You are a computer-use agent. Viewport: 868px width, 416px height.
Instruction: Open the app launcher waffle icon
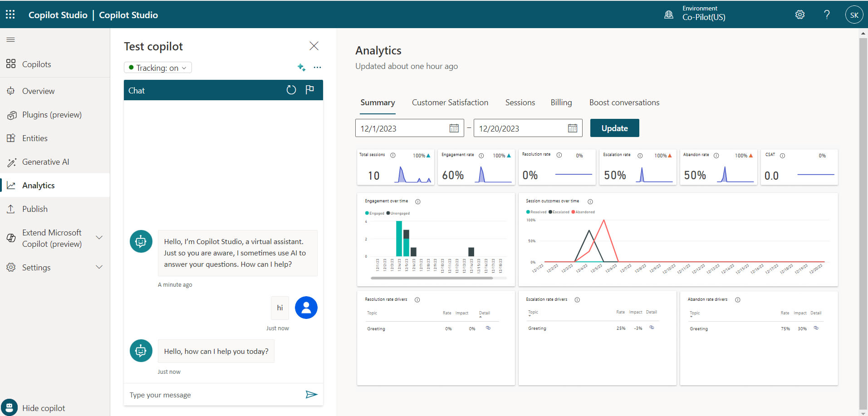coord(10,15)
